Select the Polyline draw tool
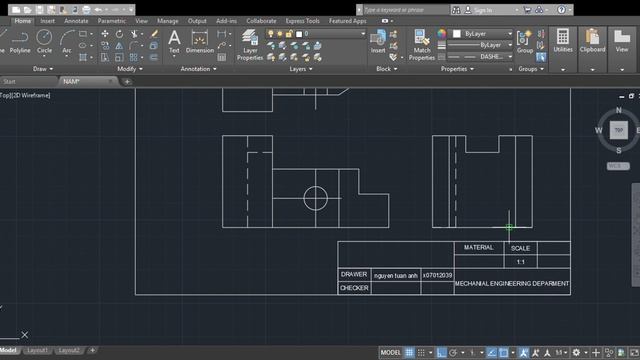640x360 pixels. [x=20, y=42]
